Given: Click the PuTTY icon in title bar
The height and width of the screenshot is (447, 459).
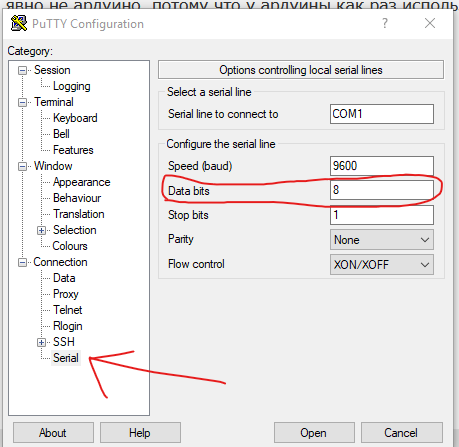Looking at the screenshot, I should [19, 23].
